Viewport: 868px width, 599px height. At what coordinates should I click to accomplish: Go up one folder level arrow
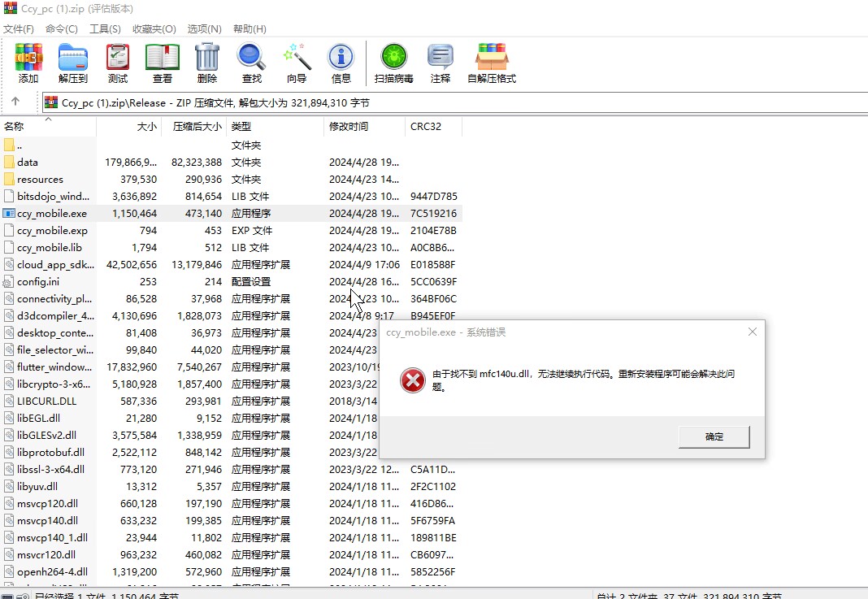[x=15, y=102]
